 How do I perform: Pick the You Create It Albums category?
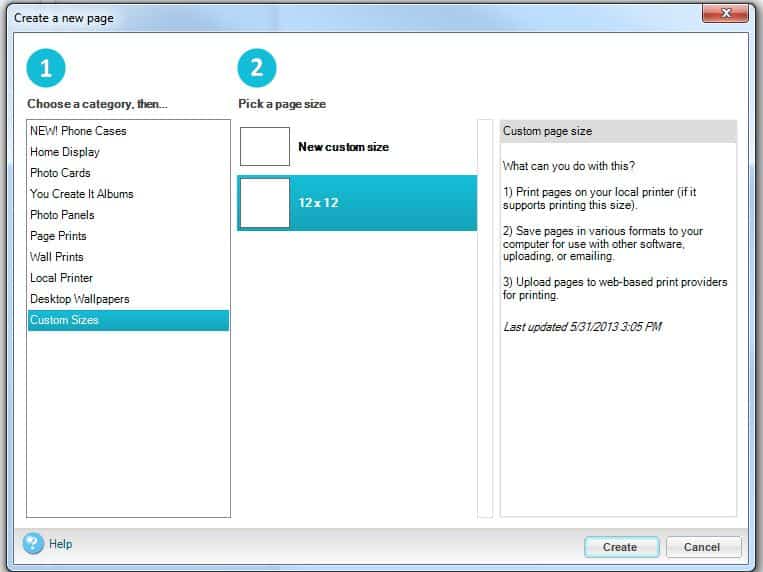[128, 194]
